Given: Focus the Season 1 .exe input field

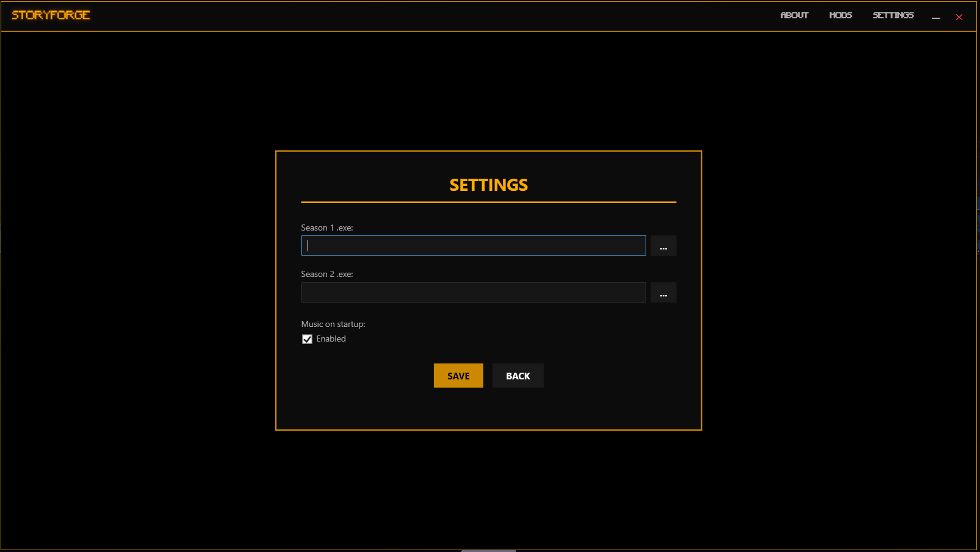Looking at the screenshot, I should [x=474, y=245].
